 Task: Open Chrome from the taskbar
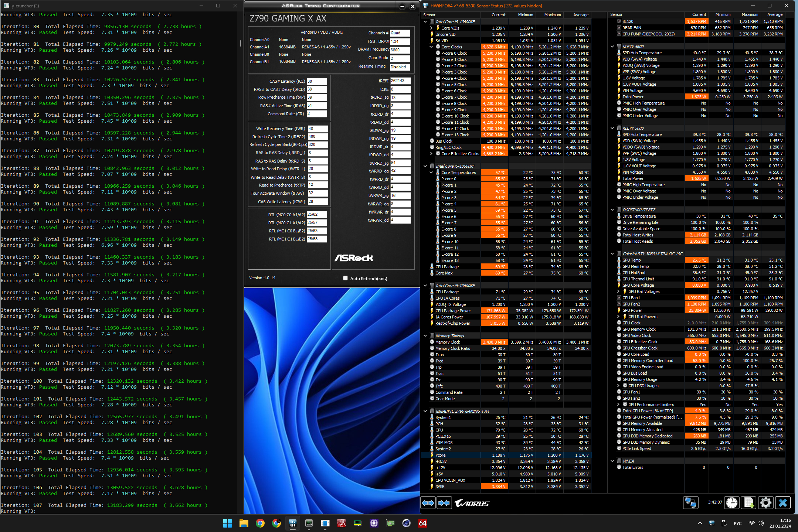click(260, 523)
